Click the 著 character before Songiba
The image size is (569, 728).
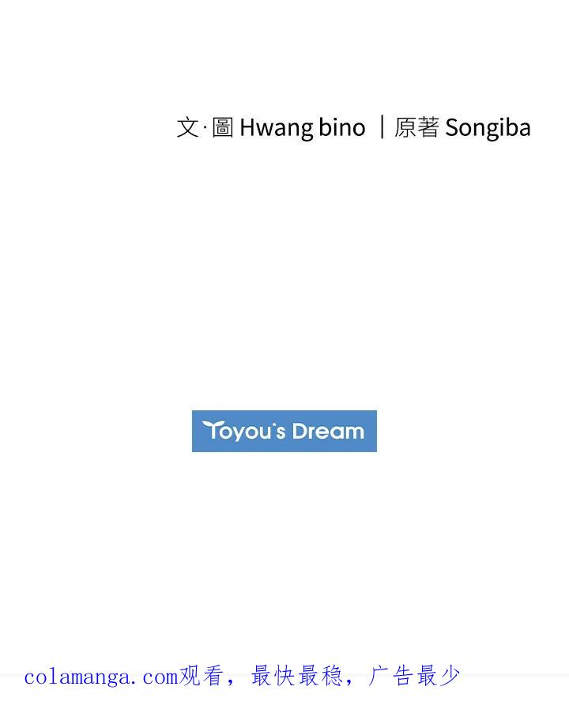428,127
